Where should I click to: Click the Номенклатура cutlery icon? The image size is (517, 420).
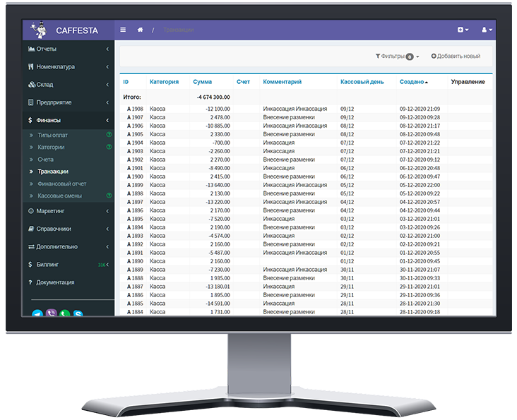pyautogui.click(x=30, y=66)
